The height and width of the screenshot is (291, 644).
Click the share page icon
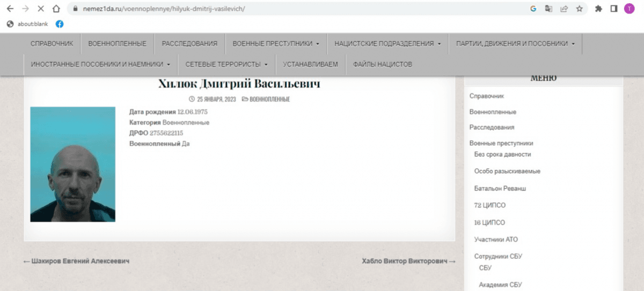point(564,9)
